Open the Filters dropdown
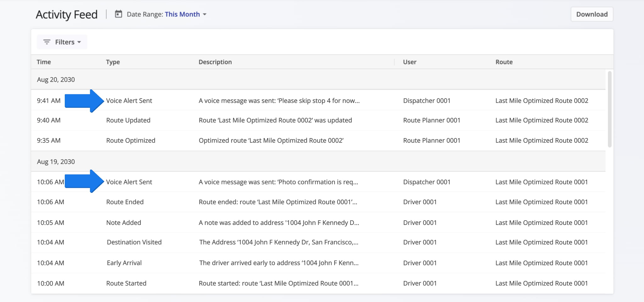 pyautogui.click(x=62, y=42)
